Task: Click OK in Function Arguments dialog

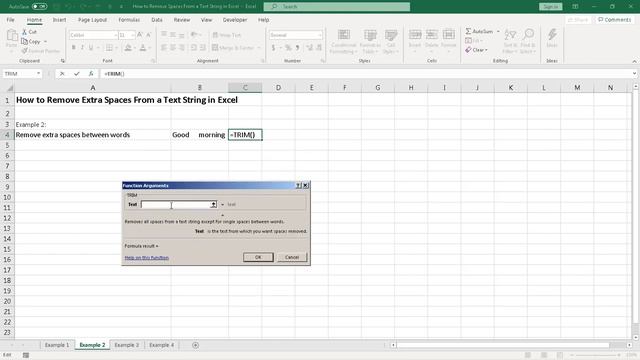Action: tap(258, 257)
